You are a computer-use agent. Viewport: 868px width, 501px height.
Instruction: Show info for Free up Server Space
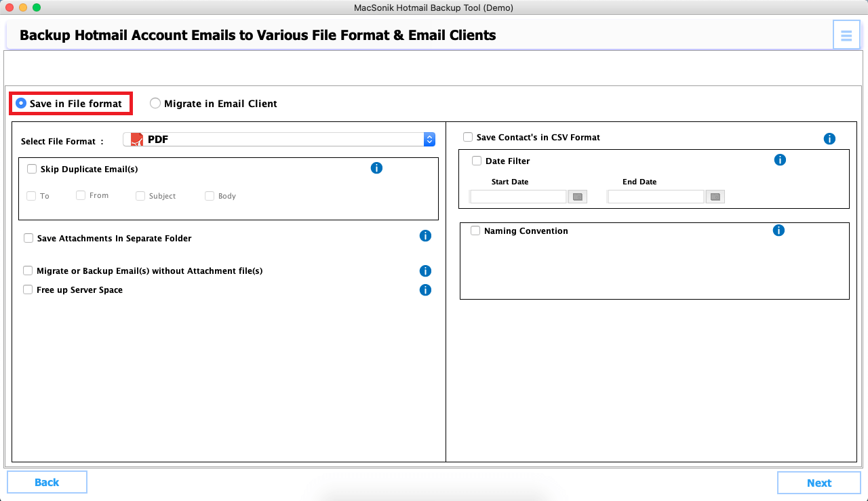(425, 290)
